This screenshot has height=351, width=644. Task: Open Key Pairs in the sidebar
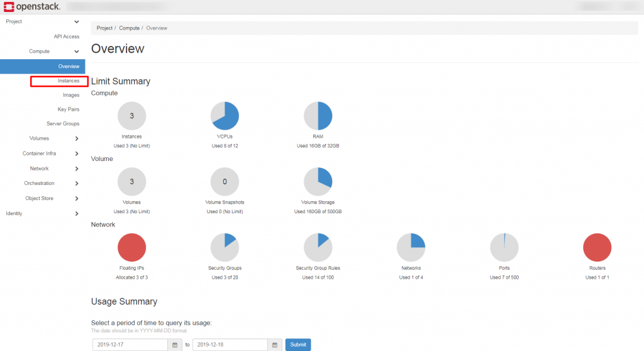point(68,109)
